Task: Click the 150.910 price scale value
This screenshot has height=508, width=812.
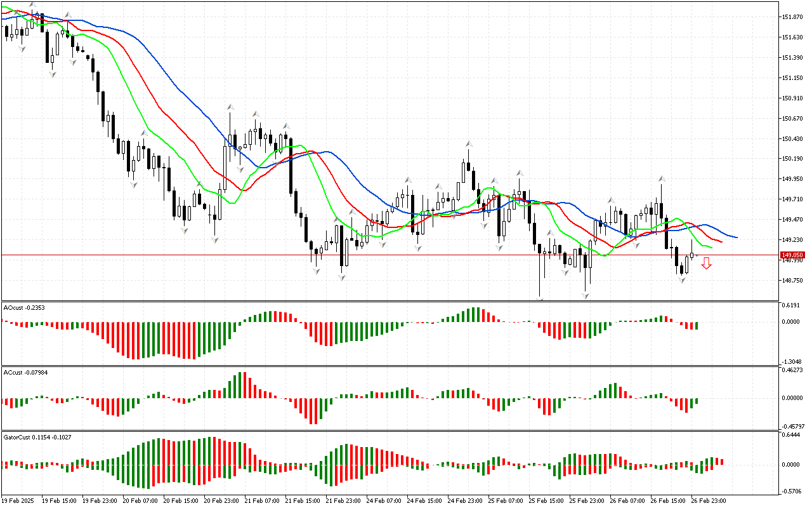Action: [x=793, y=98]
